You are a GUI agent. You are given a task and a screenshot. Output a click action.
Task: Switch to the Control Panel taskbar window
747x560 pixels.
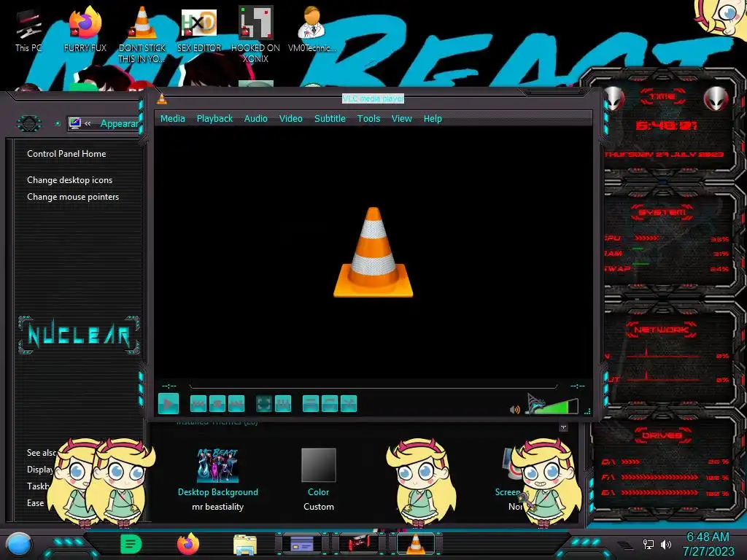point(301,543)
